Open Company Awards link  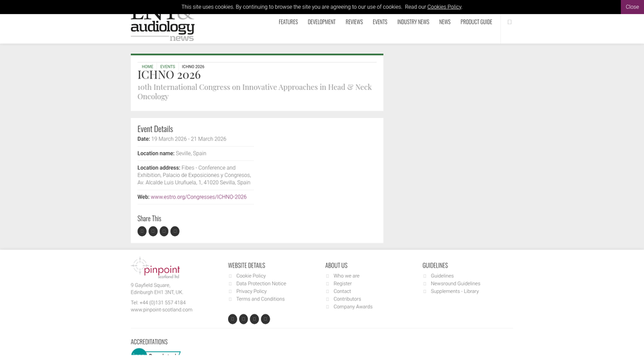353,307
